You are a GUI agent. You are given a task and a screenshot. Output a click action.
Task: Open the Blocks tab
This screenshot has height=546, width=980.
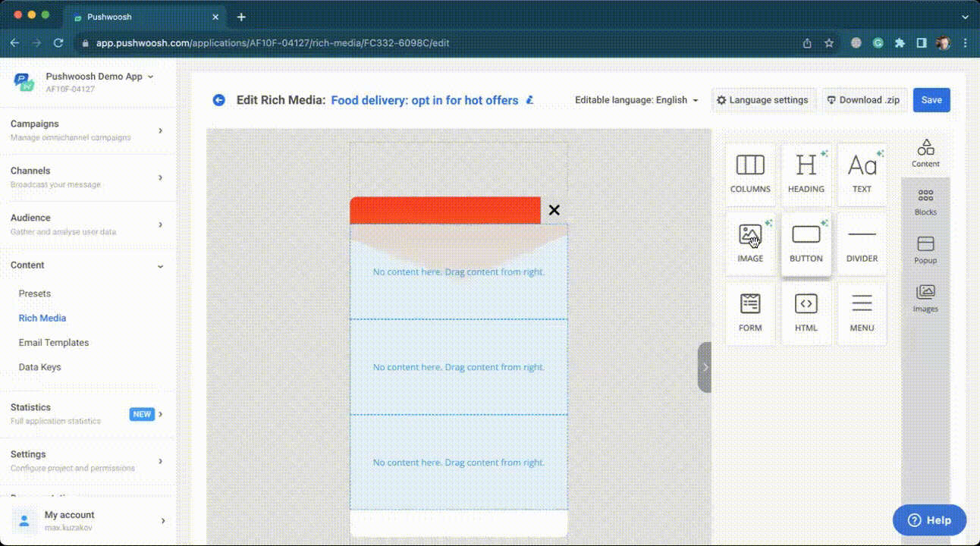pyautogui.click(x=925, y=202)
